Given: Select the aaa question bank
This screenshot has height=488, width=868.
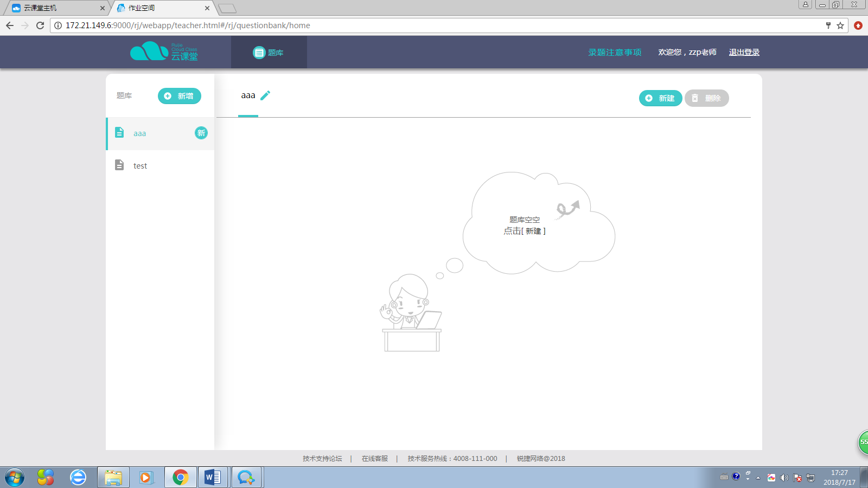Looking at the screenshot, I should 140,133.
